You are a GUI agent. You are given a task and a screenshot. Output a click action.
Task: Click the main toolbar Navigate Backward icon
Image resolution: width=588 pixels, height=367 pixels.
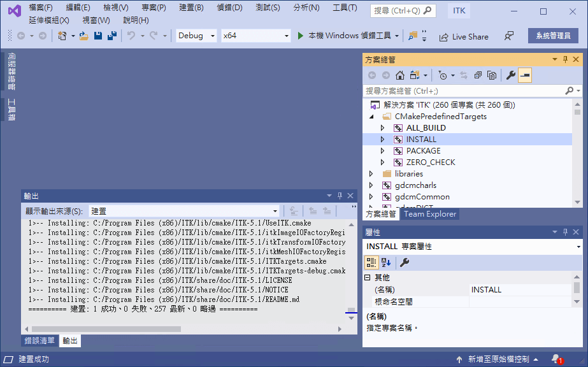[21, 36]
